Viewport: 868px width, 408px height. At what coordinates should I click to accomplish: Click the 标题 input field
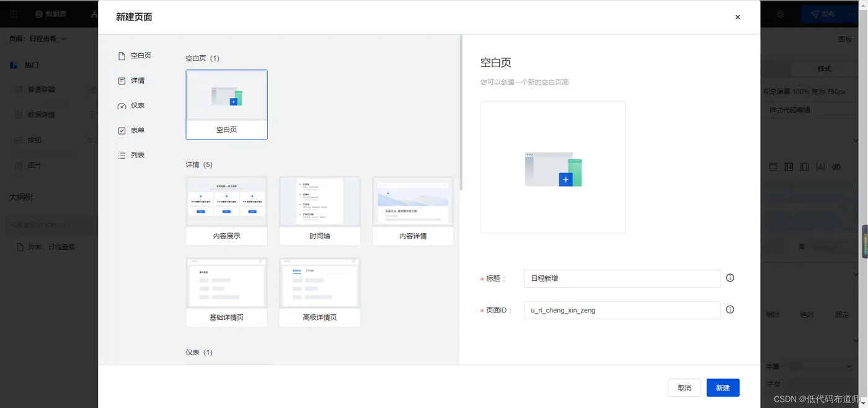point(622,278)
